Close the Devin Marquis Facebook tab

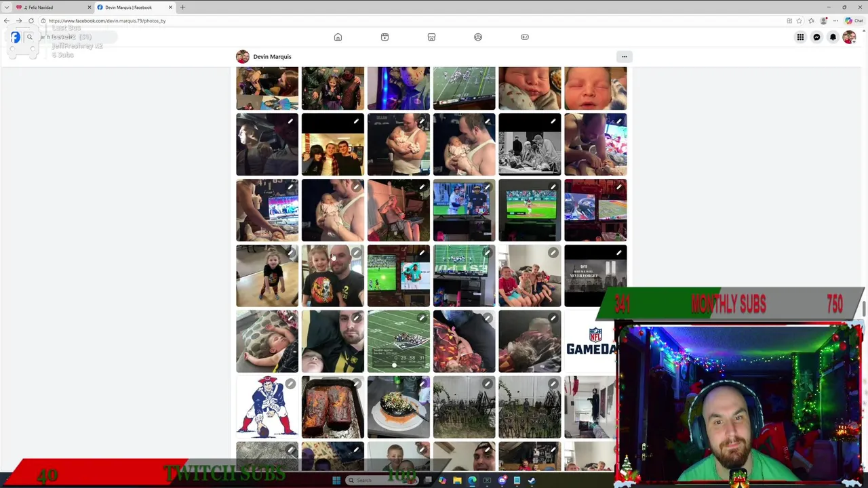tap(170, 7)
